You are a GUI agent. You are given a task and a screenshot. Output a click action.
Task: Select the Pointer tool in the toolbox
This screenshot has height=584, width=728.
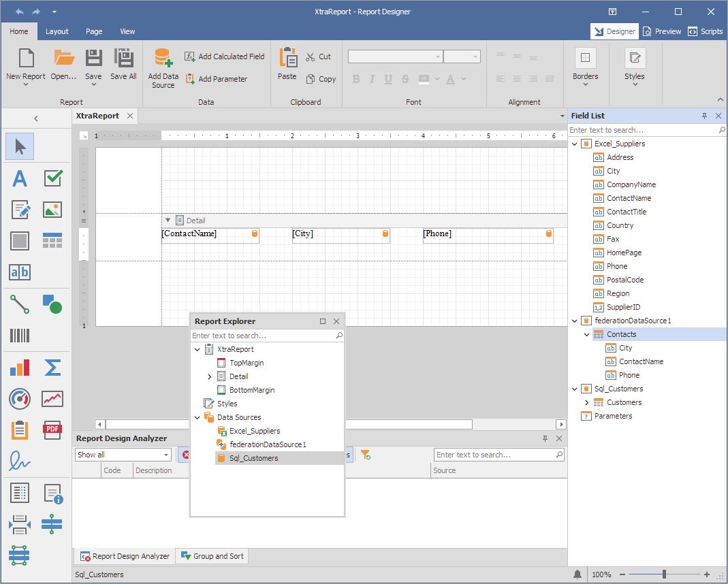(x=20, y=146)
